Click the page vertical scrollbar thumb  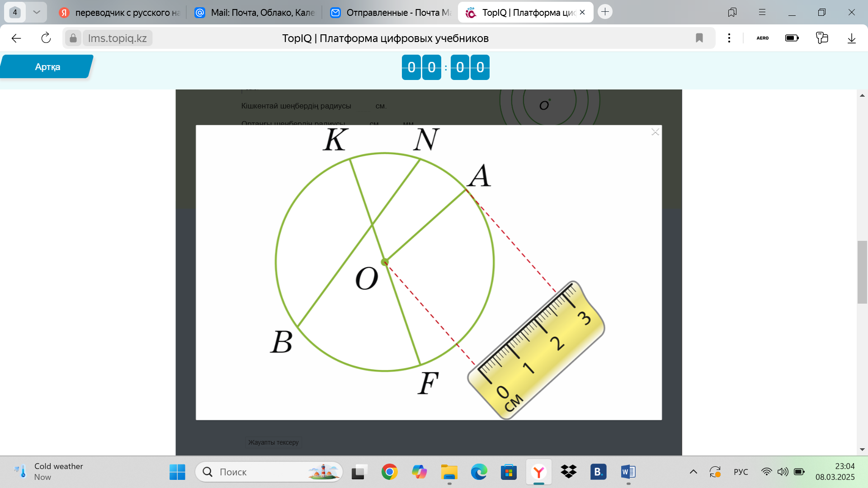point(862,272)
